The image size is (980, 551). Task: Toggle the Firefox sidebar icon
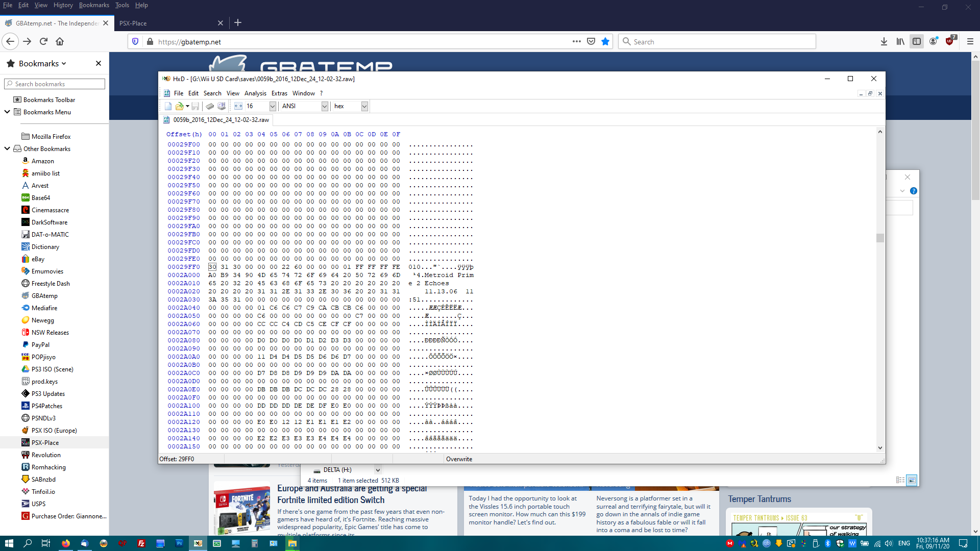pyautogui.click(x=917, y=42)
